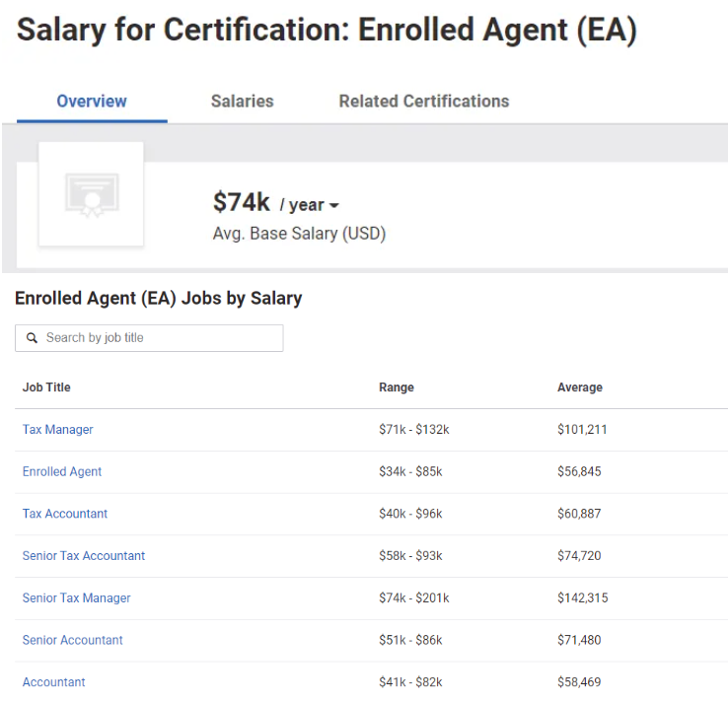728x701 pixels.
Task: Open the Salaries tab
Action: (242, 101)
